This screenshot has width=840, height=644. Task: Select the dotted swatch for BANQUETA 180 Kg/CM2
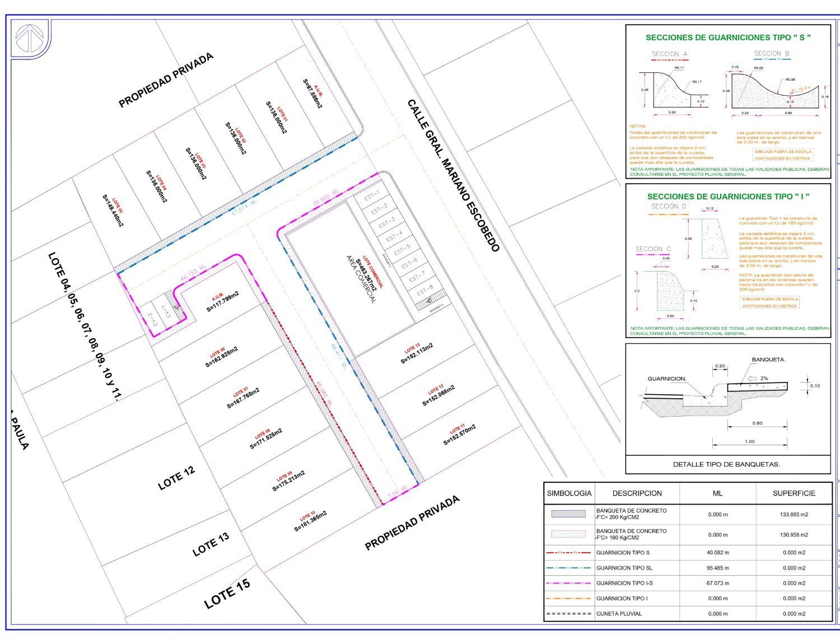(568, 534)
